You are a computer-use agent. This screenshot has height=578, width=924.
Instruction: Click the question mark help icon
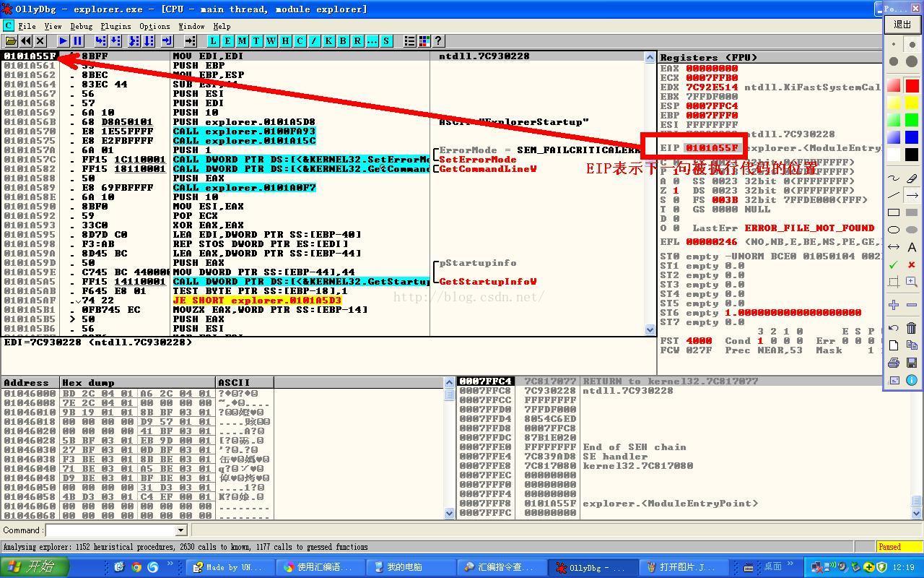tap(438, 41)
